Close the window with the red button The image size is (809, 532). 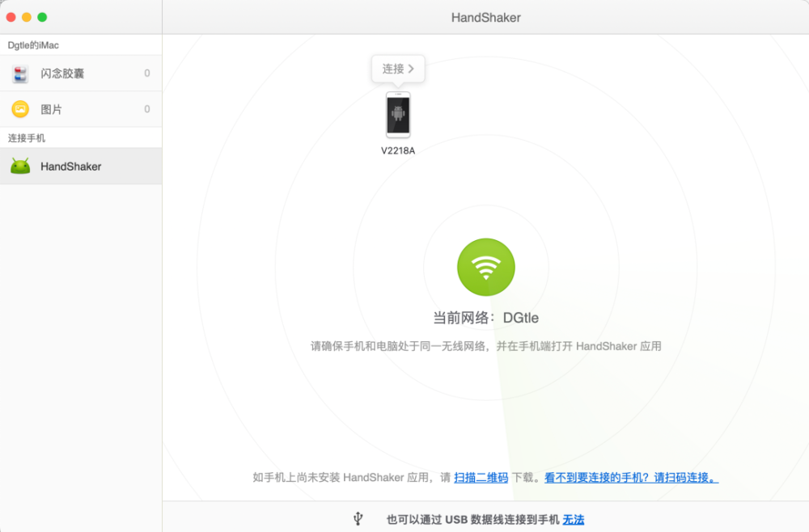[x=11, y=17]
